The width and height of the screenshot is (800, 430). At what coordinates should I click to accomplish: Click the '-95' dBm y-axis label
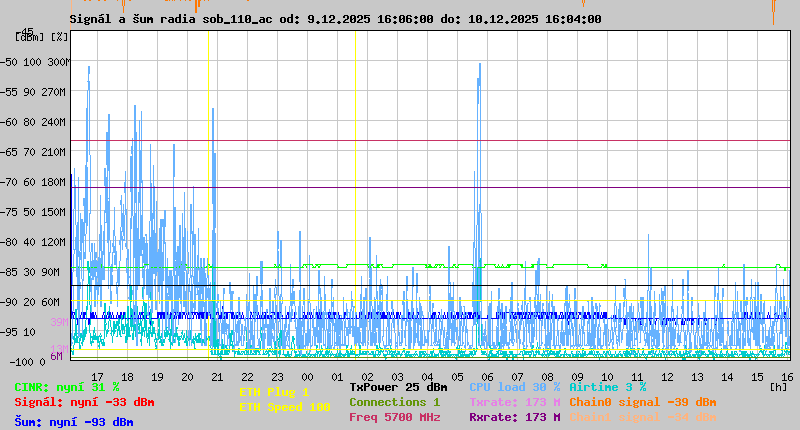[9, 333]
